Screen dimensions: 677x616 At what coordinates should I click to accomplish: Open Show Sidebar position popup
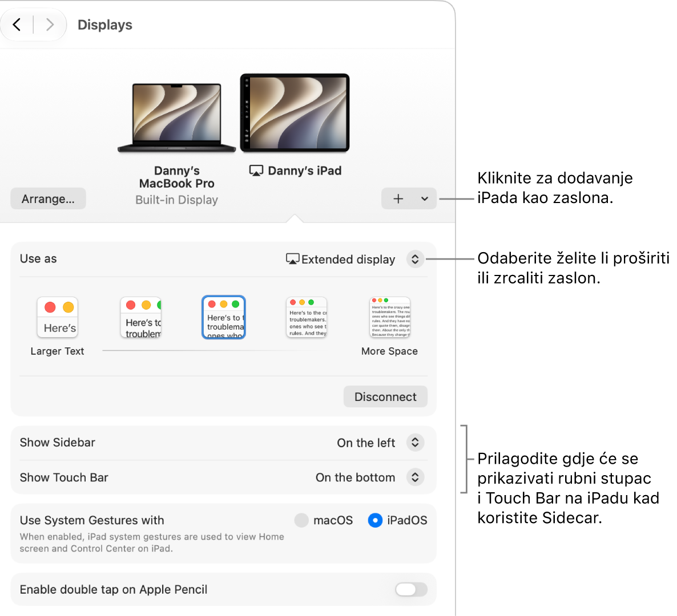click(415, 443)
